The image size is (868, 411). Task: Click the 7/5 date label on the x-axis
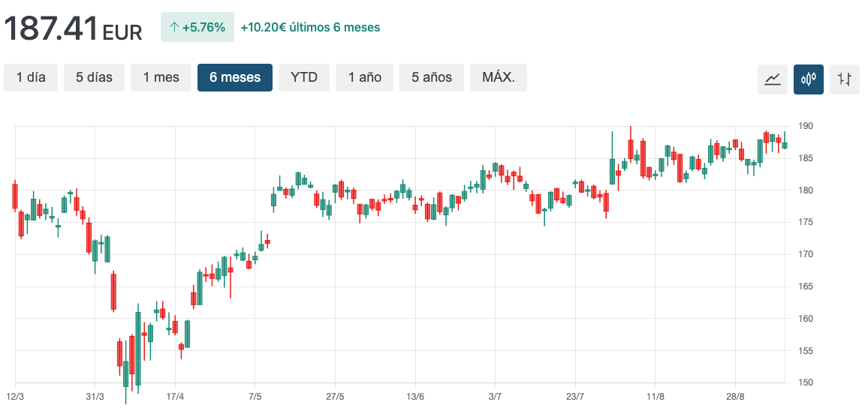point(255,396)
